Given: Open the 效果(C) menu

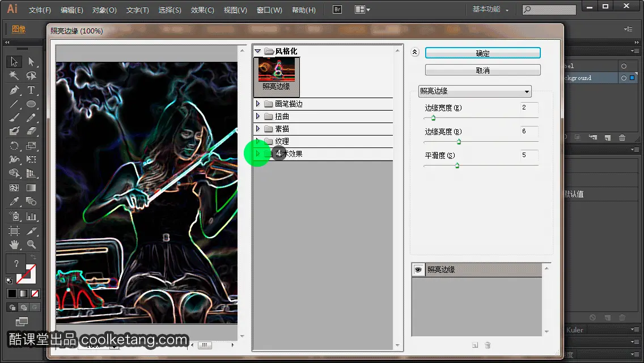Looking at the screenshot, I should click(202, 10).
